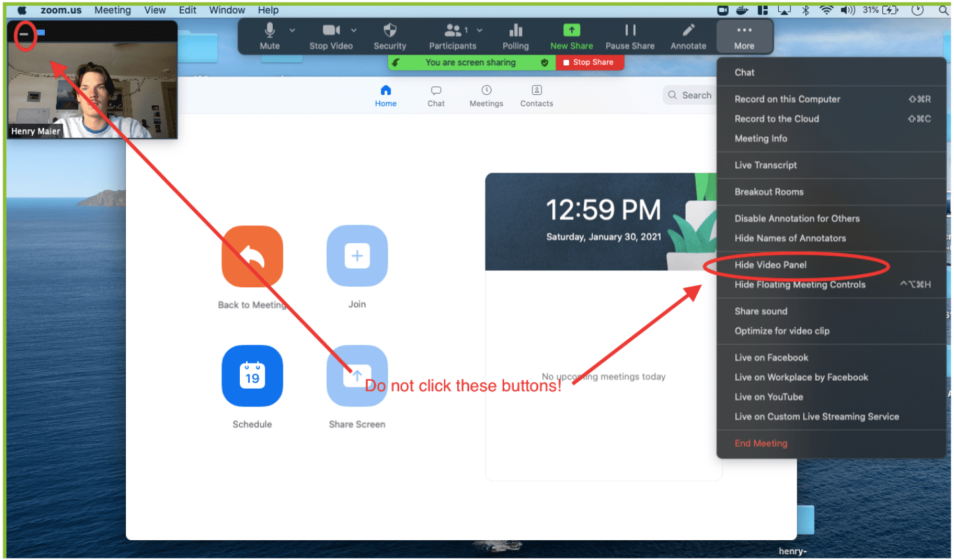Select Live on Custom Live Streaming Service

click(831, 417)
